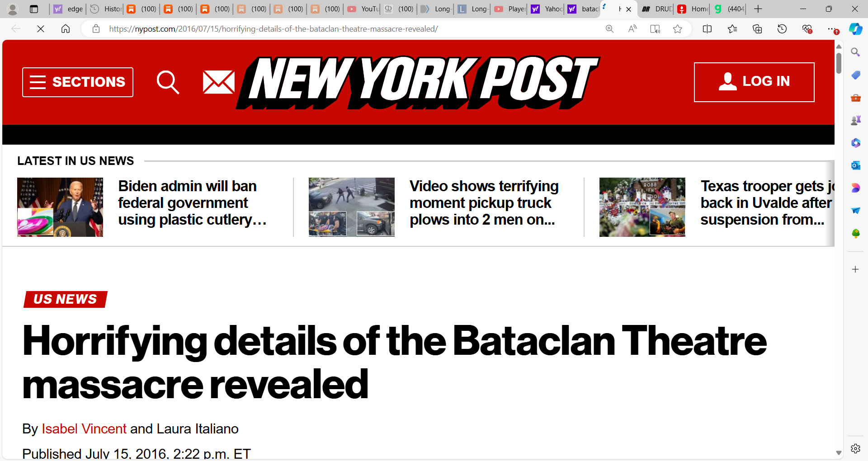Toggle split screen view in toolbar
Screen dimensions: 868x461
click(708, 29)
